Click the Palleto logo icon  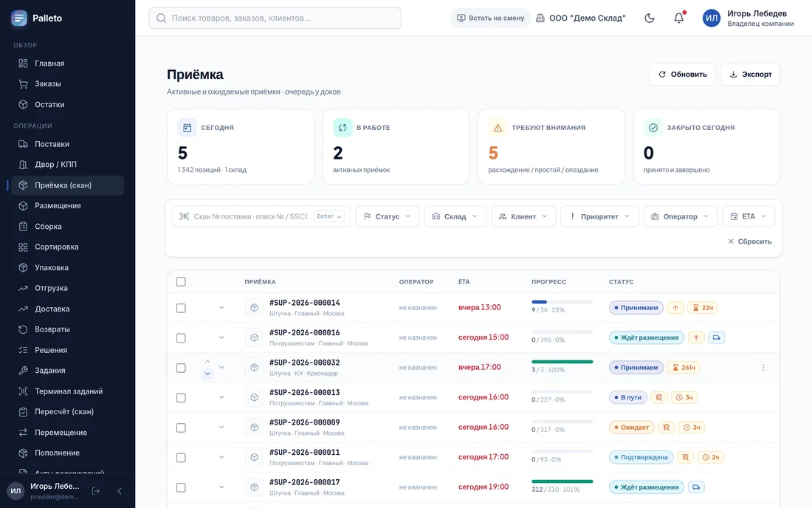19,18
